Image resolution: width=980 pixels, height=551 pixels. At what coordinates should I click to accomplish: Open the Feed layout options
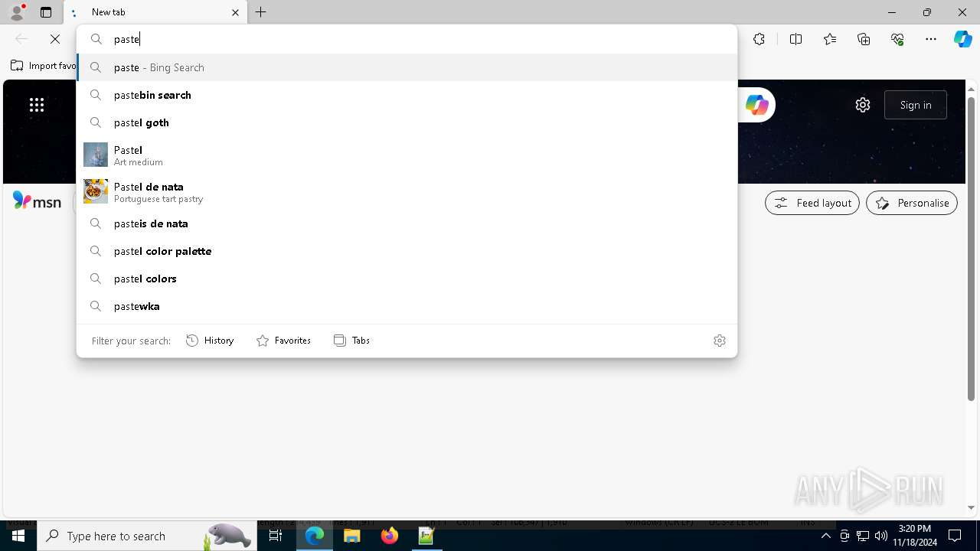point(812,203)
